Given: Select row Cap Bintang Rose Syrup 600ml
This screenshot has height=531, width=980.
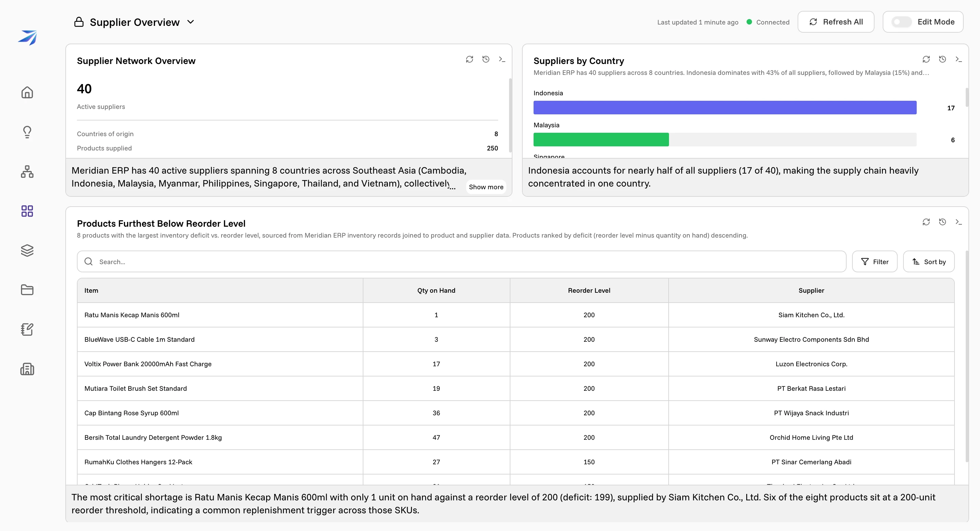Looking at the screenshot, I should (516, 413).
